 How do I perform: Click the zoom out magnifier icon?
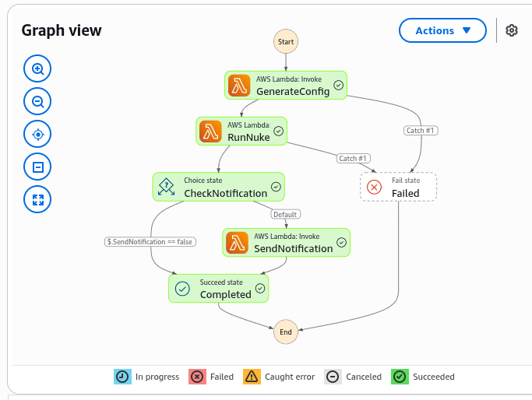(37, 101)
